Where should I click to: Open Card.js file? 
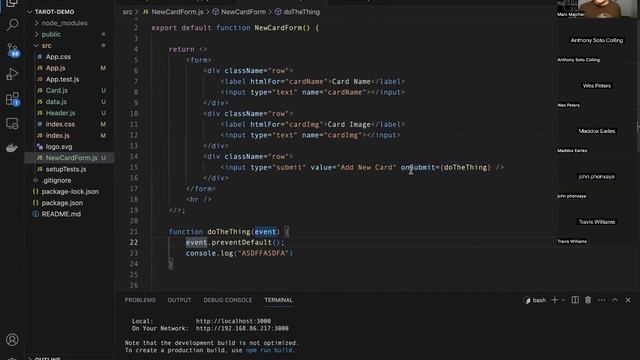pyautogui.click(x=57, y=91)
